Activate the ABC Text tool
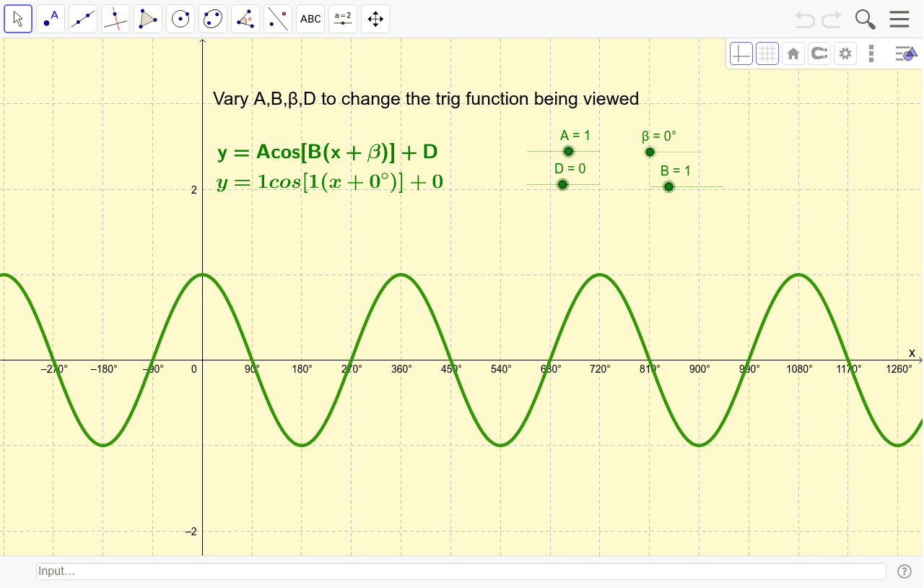Screen dimensions: 924x588 point(310,19)
